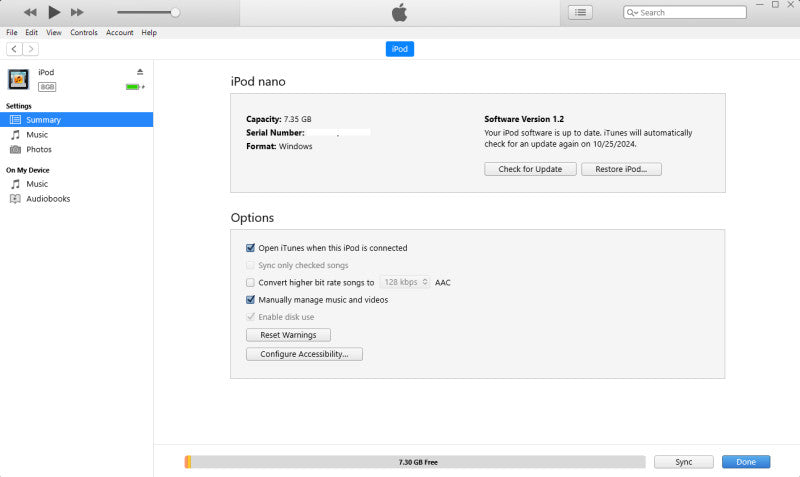Click the playback volume slider knob
Image resolution: width=800 pixels, height=477 pixels.
point(175,12)
